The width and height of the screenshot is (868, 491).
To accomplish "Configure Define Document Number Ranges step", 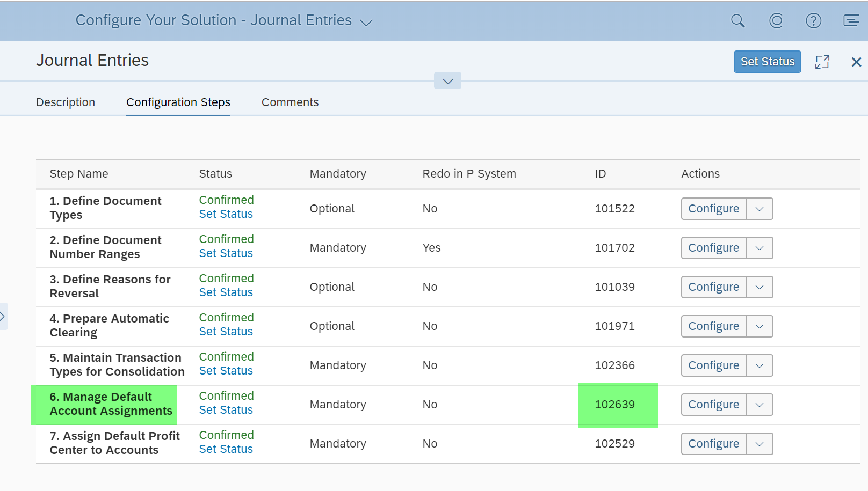I will point(713,248).
